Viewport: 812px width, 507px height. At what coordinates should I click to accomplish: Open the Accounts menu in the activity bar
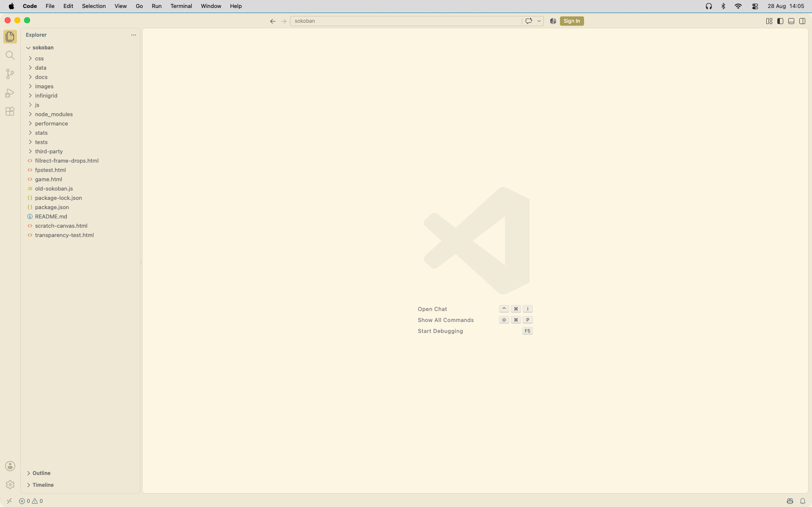coord(10,466)
